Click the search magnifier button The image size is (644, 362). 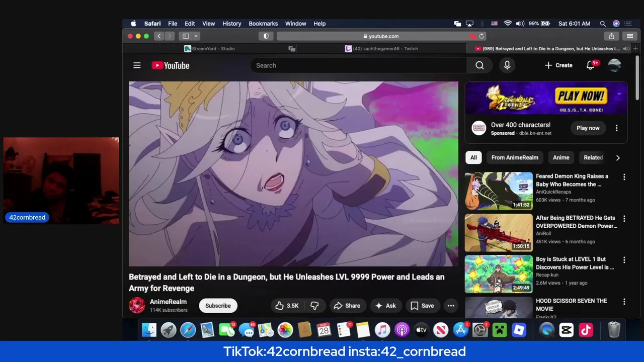[x=479, y=65]
